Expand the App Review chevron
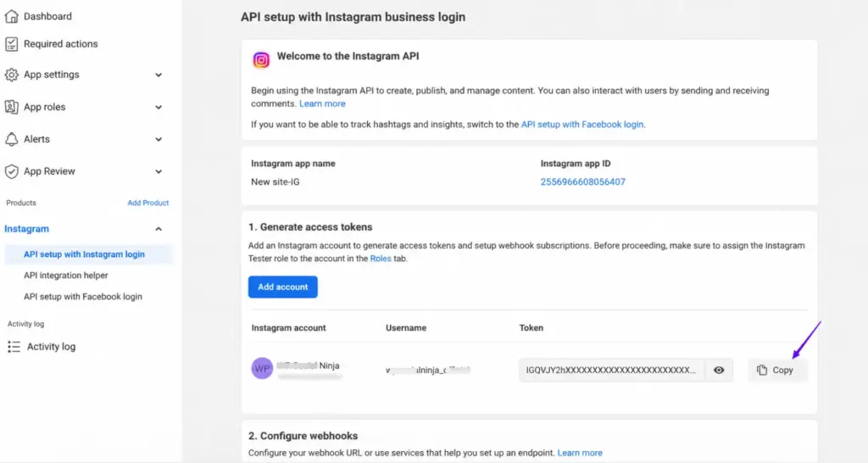This screenshot has width=868, height=463. (x=159, y=171)
